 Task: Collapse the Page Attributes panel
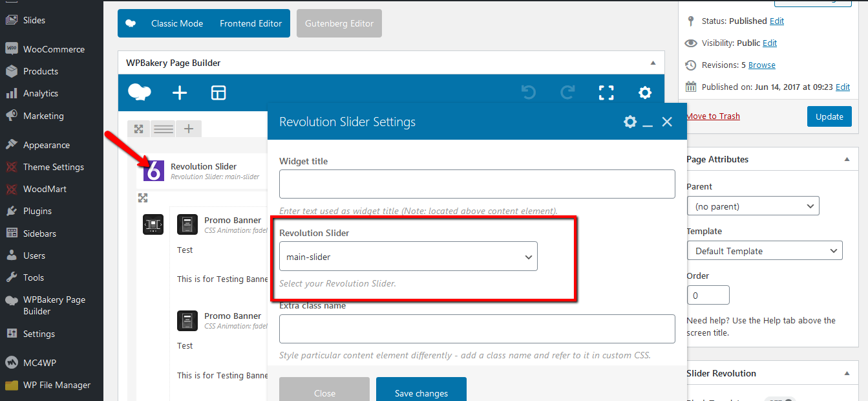point(847,159)
